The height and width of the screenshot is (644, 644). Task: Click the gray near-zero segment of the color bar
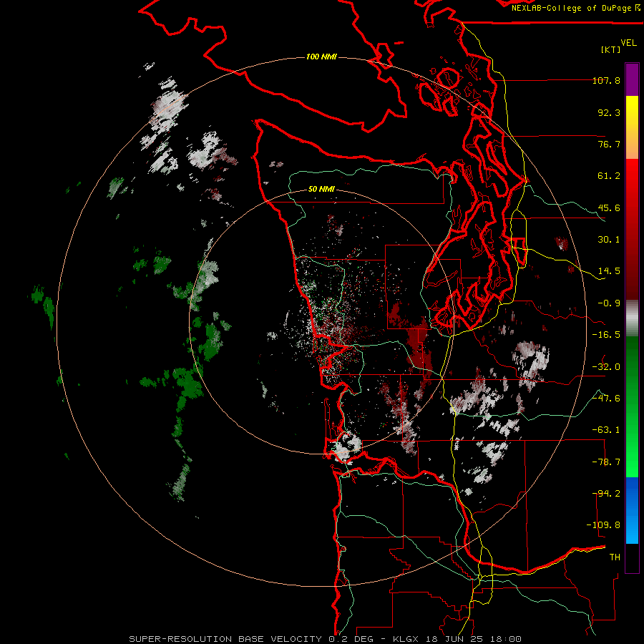tap(632, 318)
